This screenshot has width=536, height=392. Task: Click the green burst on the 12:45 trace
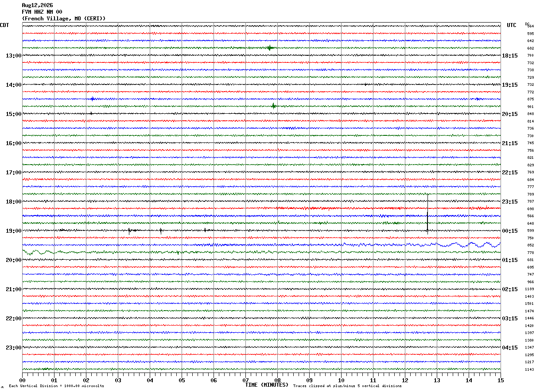(269, 48)
